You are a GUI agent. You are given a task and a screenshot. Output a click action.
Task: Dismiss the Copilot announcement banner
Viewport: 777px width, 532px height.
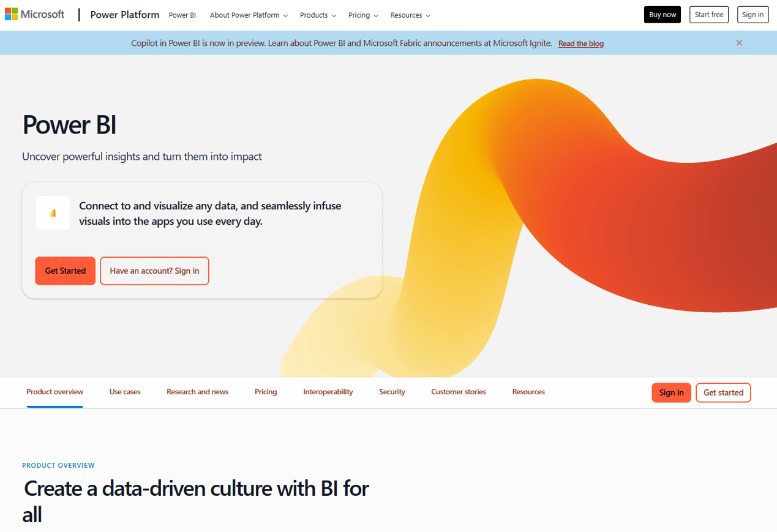click(739, 43)
